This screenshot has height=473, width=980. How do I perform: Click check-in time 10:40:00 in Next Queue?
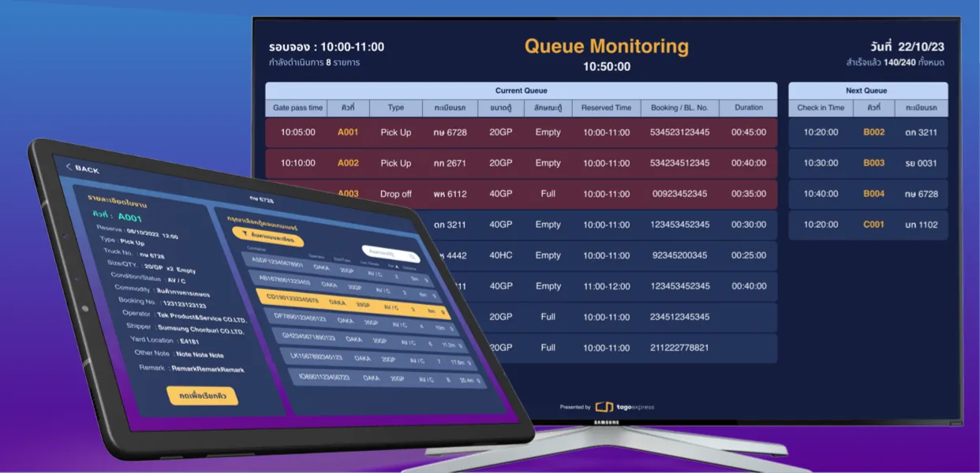821,194
